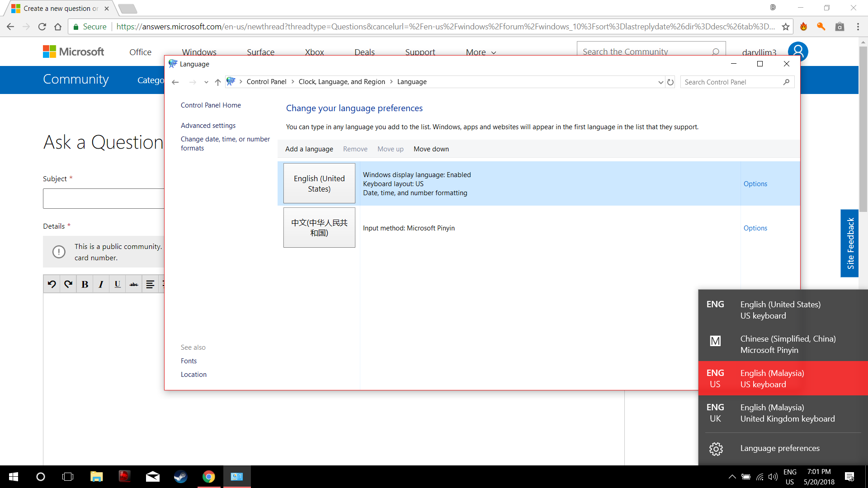Click the bold formatting icon in editor
Screen dimensions: 868x488
[85, 284]
